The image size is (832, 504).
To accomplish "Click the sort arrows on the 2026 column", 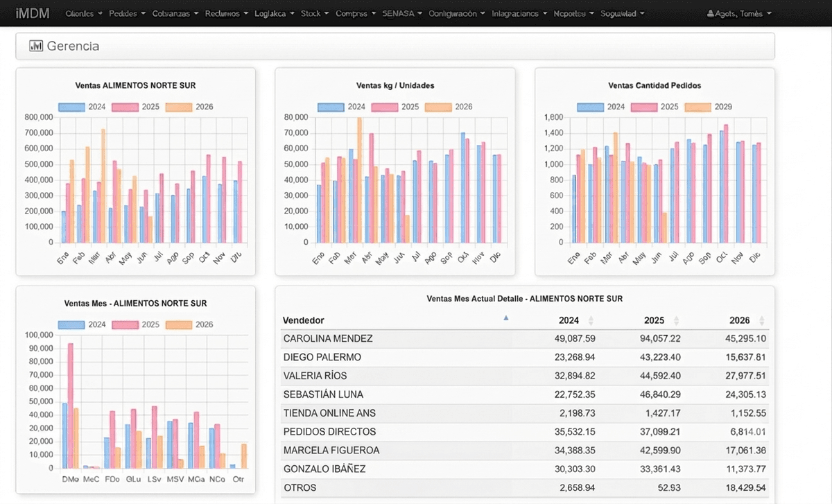I will 761,320.
